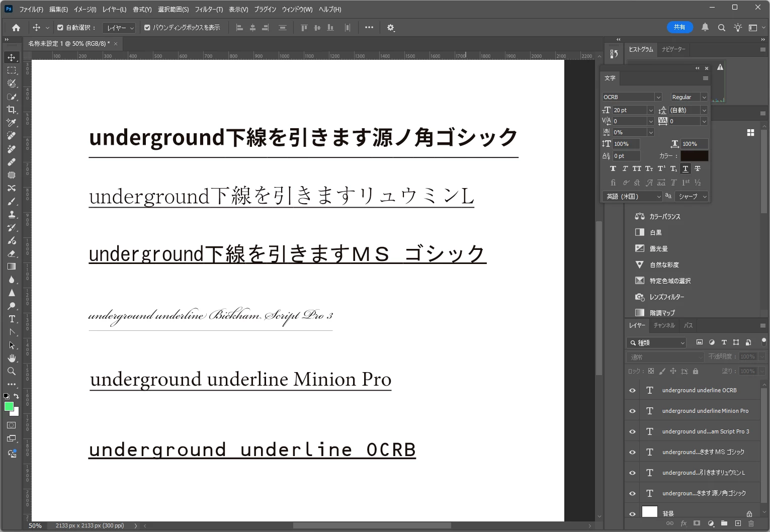Toggle layer filtering switch on or off
The width and height of the screenshot is (770, 532).
tap(764, 342)
